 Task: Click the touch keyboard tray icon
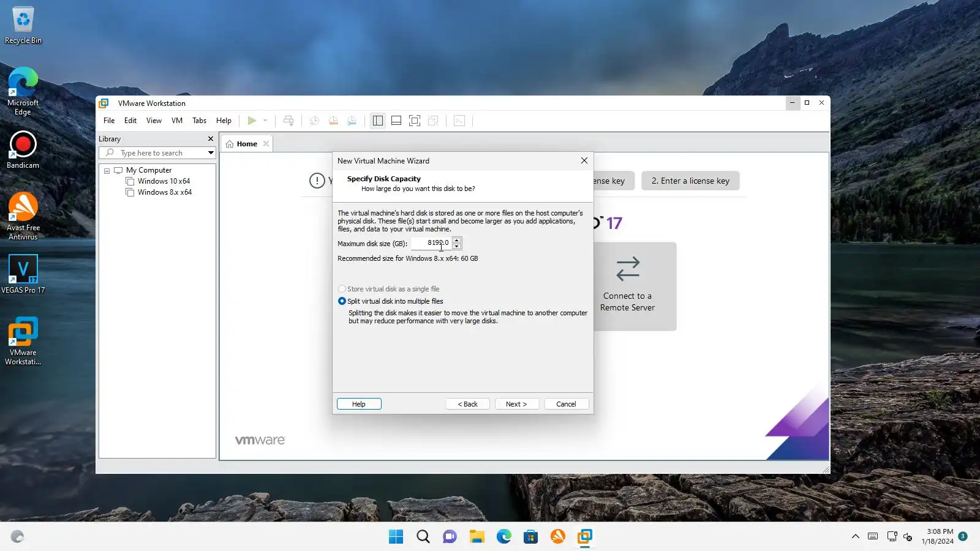point(873,537)
